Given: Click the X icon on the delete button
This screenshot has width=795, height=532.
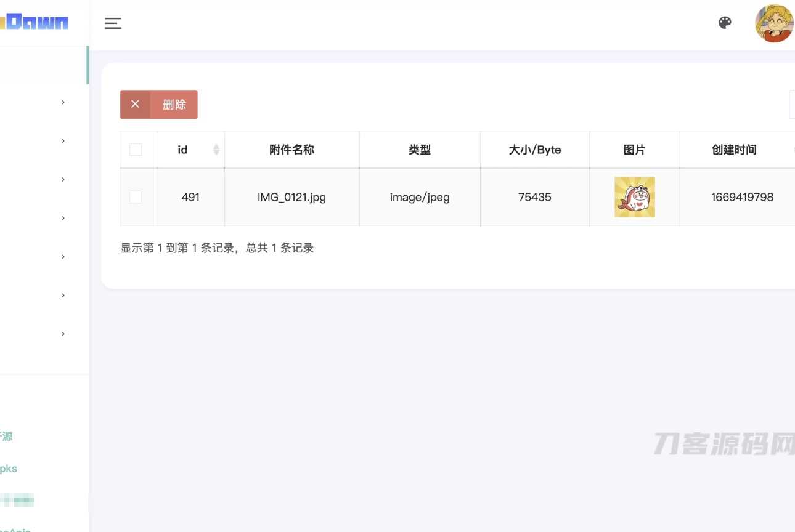Looking at the screenshot, I should click(x=136, y=104).
